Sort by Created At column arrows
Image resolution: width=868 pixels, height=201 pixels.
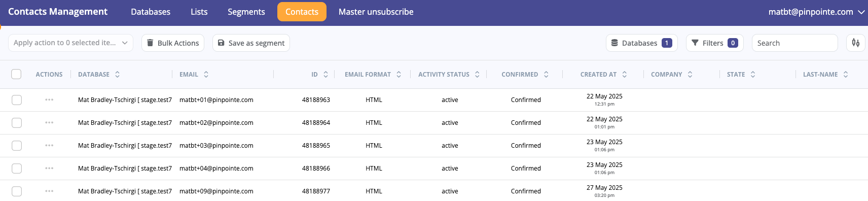(x=624, y=75)
